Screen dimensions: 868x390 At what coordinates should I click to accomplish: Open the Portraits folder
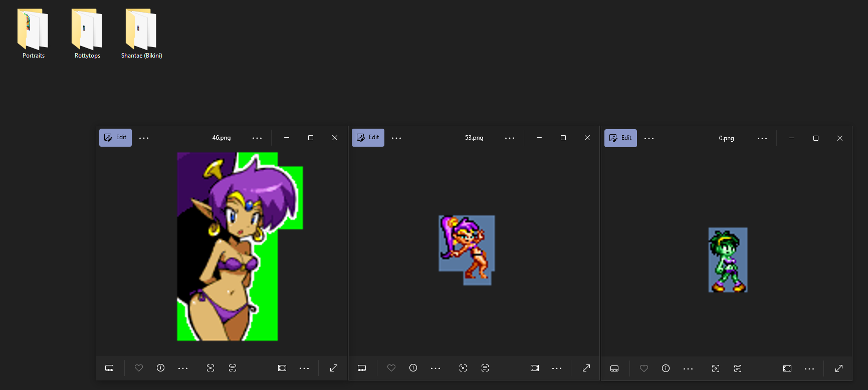[x=33, y=34]
